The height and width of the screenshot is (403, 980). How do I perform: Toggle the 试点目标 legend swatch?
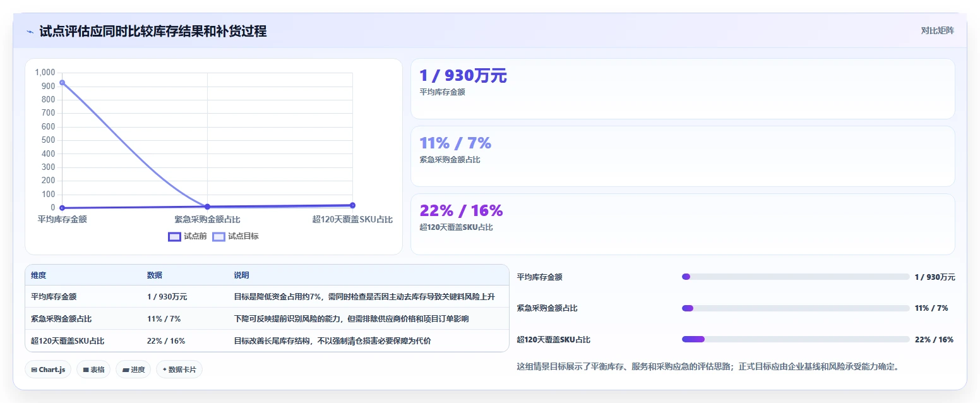click(218, 236)
